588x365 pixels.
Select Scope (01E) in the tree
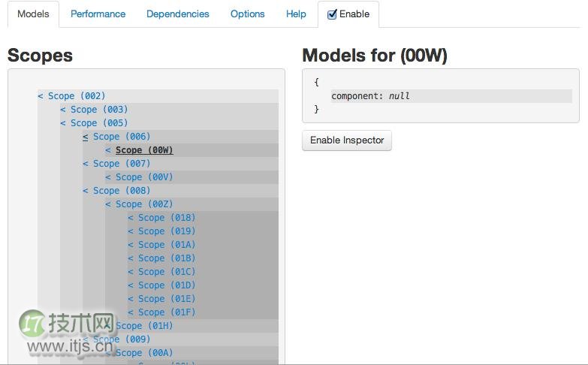(167, 299)
